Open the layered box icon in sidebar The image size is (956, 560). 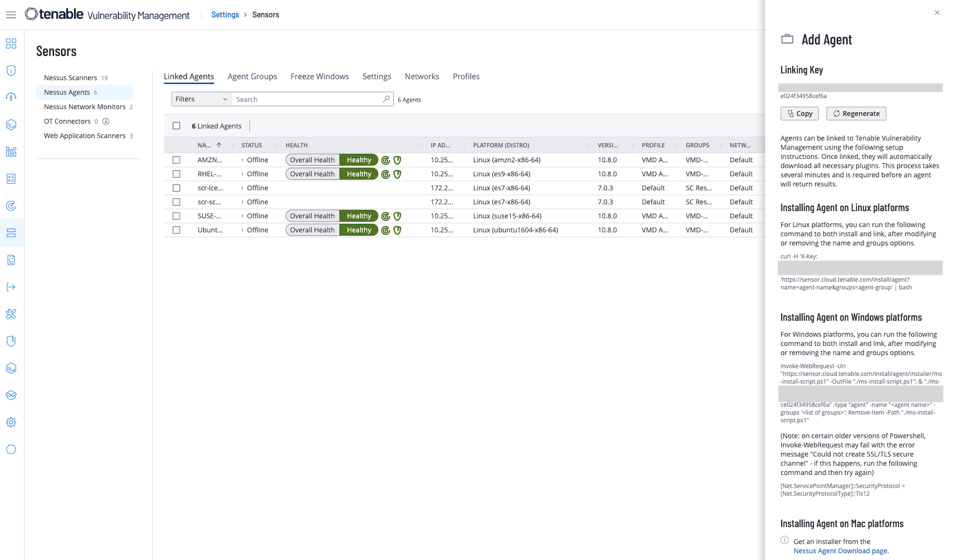coord(11,395)
